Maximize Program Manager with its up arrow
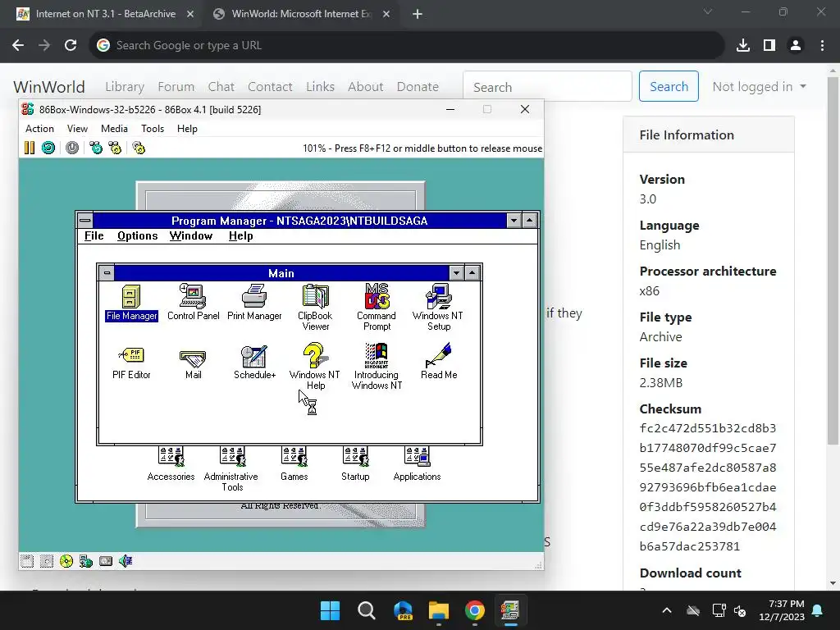Viewport: 840px width, 630px height. (x=530, y=220)
